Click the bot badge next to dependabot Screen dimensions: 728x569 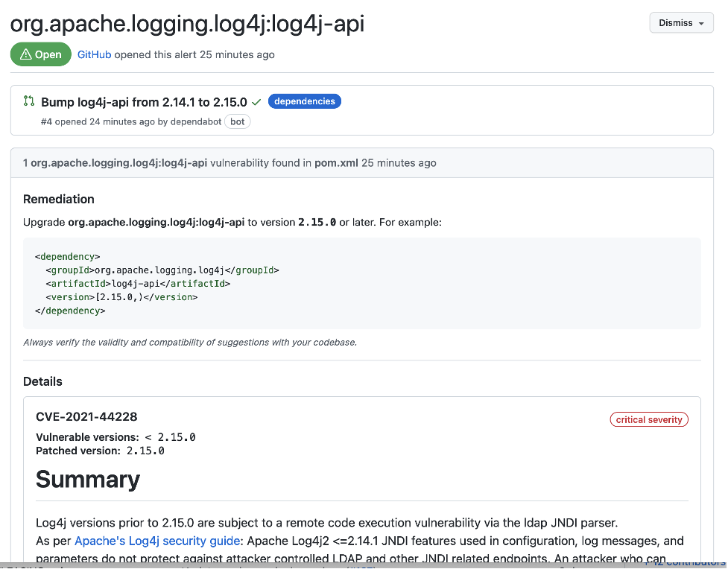pyautogui.click(x=237, y=121)
